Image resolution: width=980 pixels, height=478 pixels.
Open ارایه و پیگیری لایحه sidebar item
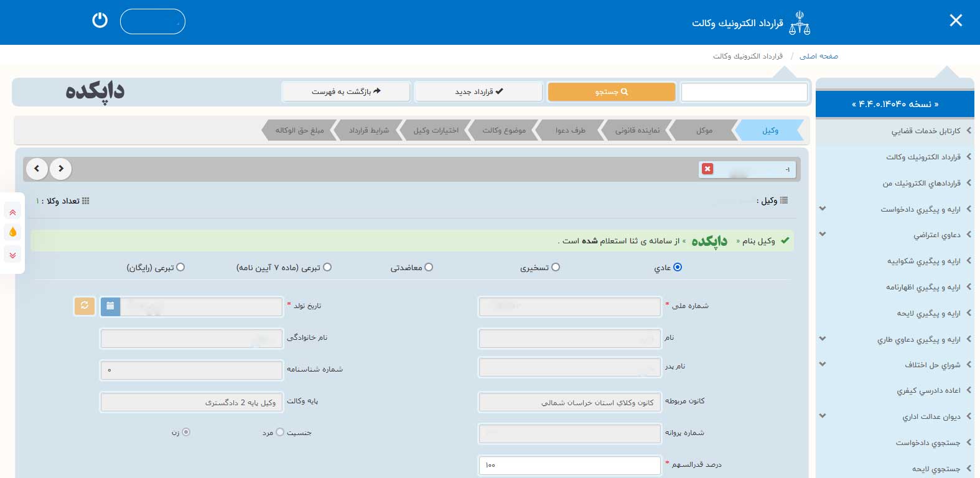point(895,313)
